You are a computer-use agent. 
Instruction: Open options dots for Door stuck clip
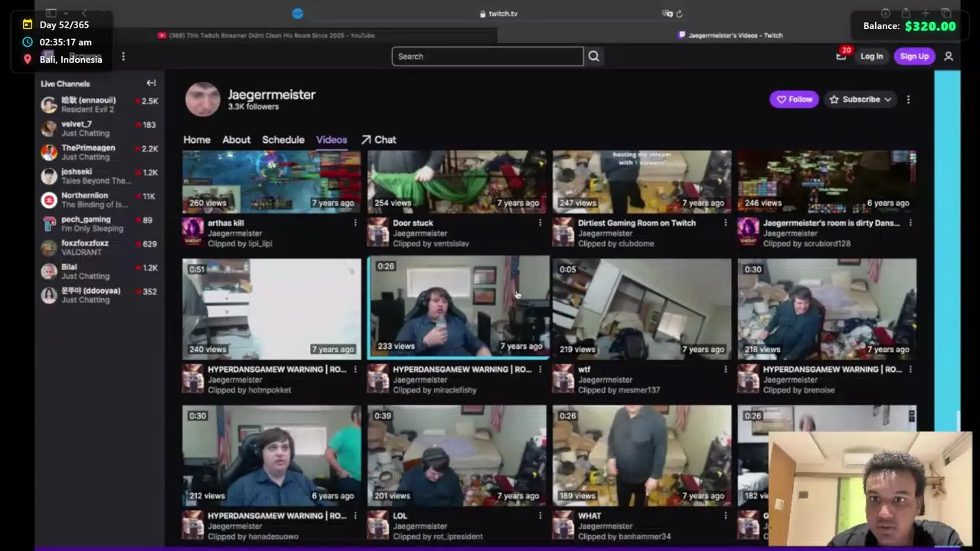tap(540, 223)
